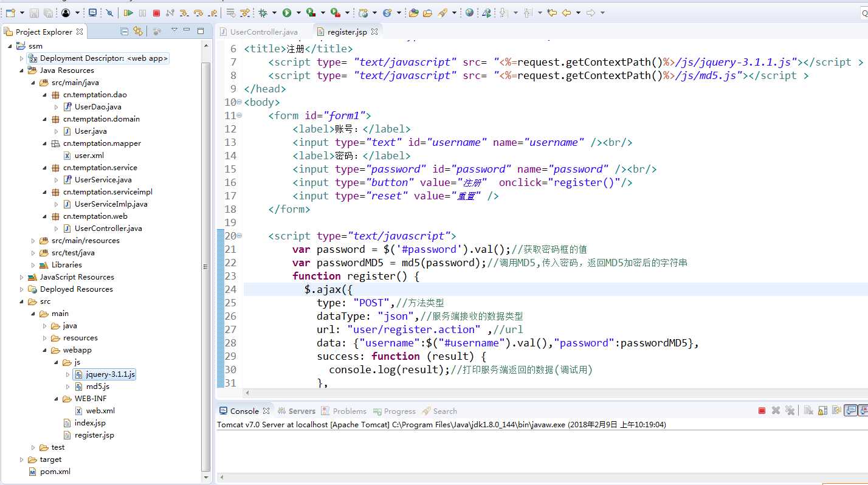Select user.xml in cn.temptation.mapper
The width and height of the screenshot is (868, 485).
(x=89, y=156)
